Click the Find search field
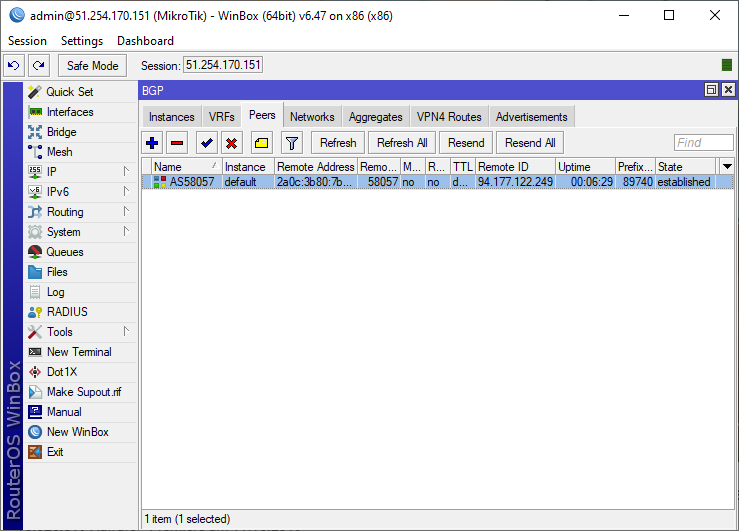The image size is (739, 531). click(x=703, y=143)
